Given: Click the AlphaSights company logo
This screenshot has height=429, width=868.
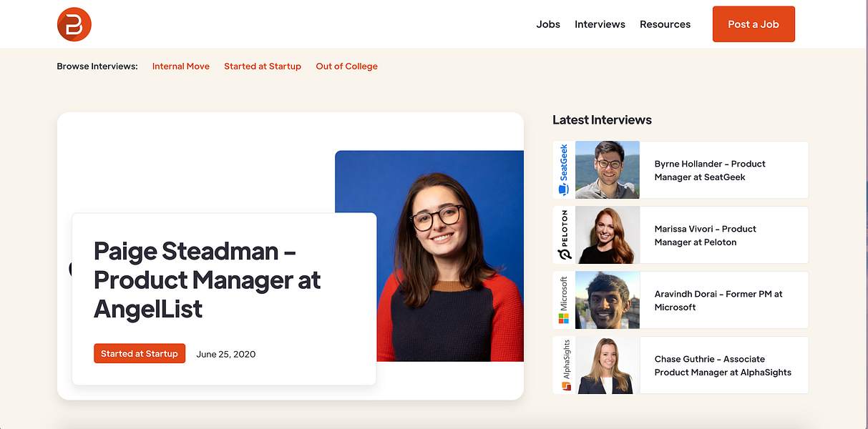Looking at the screenshot, I should coord(565,365).
